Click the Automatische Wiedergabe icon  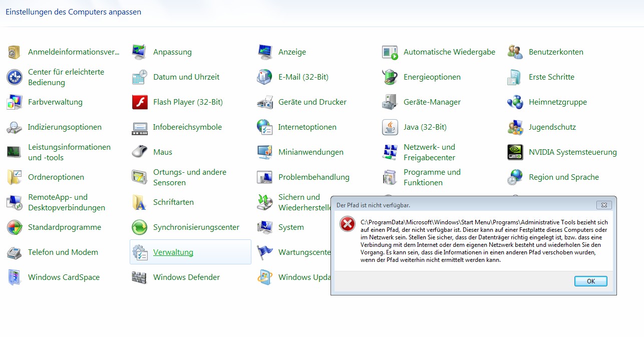[390, 52]
